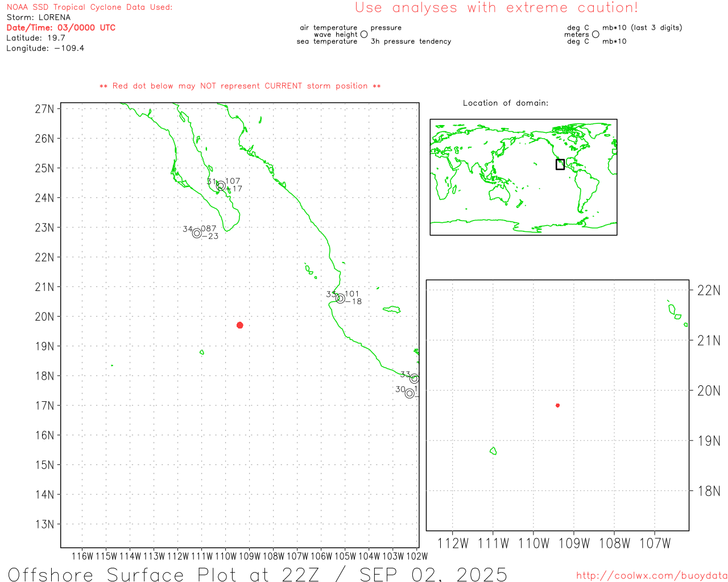Click the 105W longitude label on main map
This screenshot has width=728, height=582.
pos(345,556)
